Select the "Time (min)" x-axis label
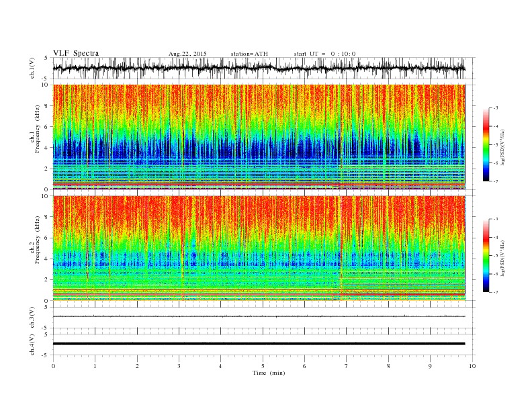This screenshot has height=411, width=532. click(269, 373)
